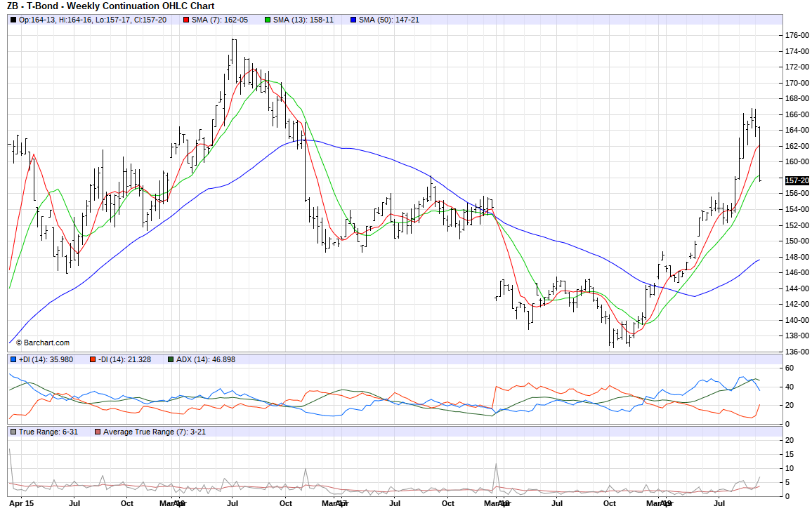Click the 157-20 current price marker

click(797, 180)
